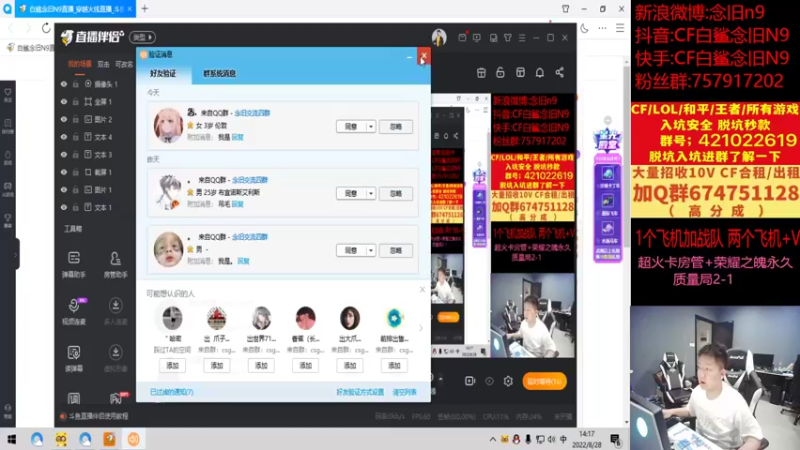800x450 pixels.
Task: Hide the 摄像头 1 source layer
Action: pyautogui.click(x=64, y=84)
